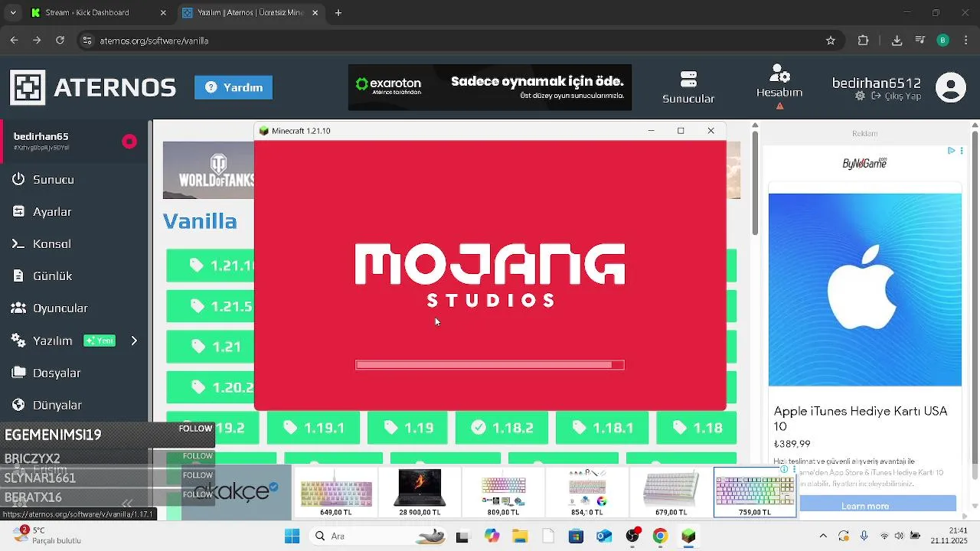This screenshot has height=551, width=980.
Task: Click the Aternos logo
Action: [x=93, y=87]
